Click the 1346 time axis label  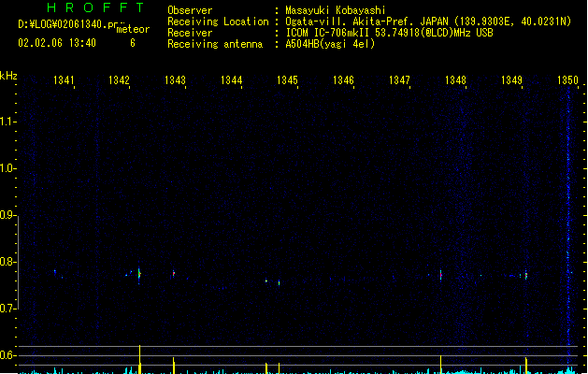343,80
